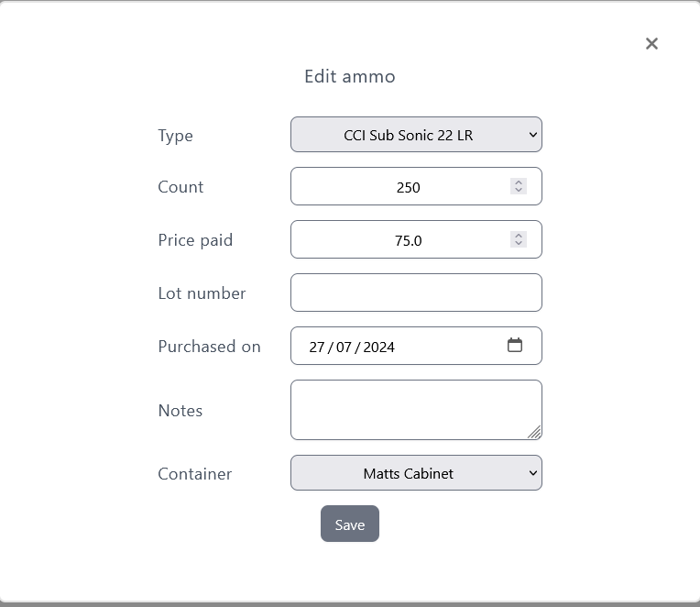Increase the Count stepper value
Screen dimensions: 700x607
click(519, 182)
